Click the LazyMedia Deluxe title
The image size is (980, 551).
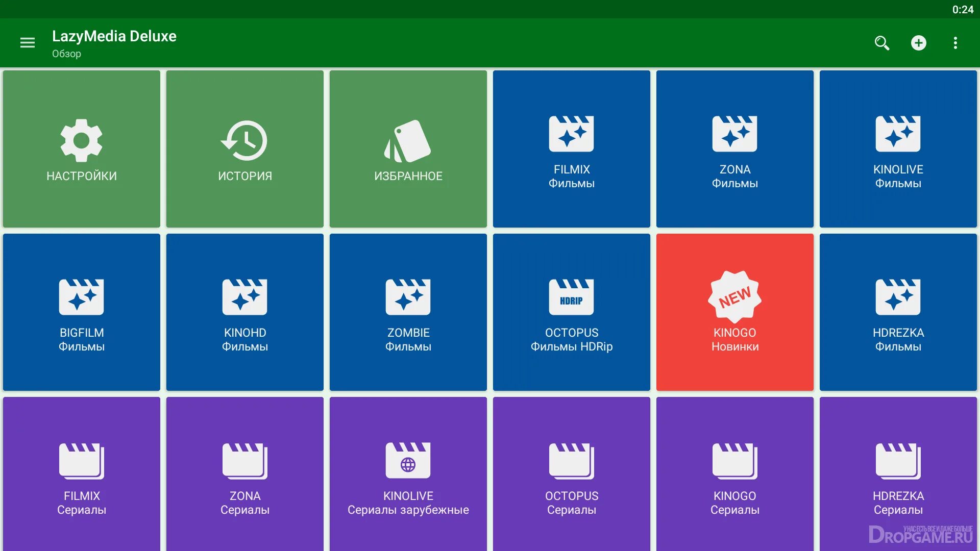[114, 36]
